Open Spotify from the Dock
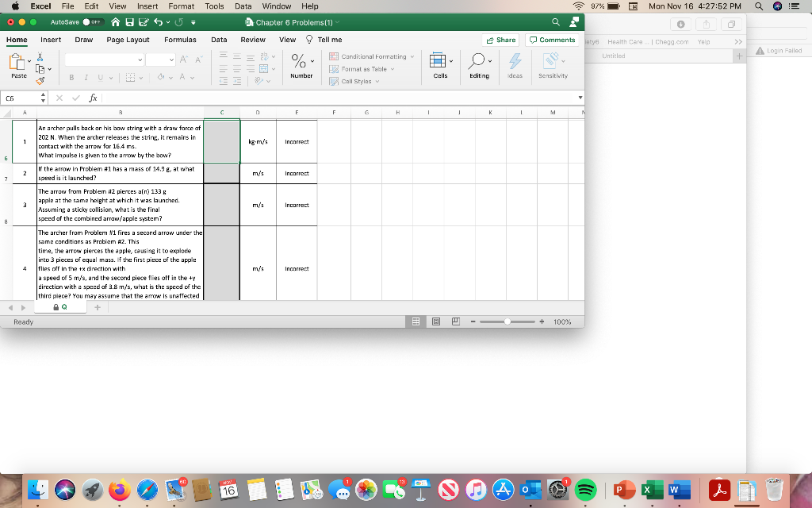 pyautogui.click(x=586, y=489)
